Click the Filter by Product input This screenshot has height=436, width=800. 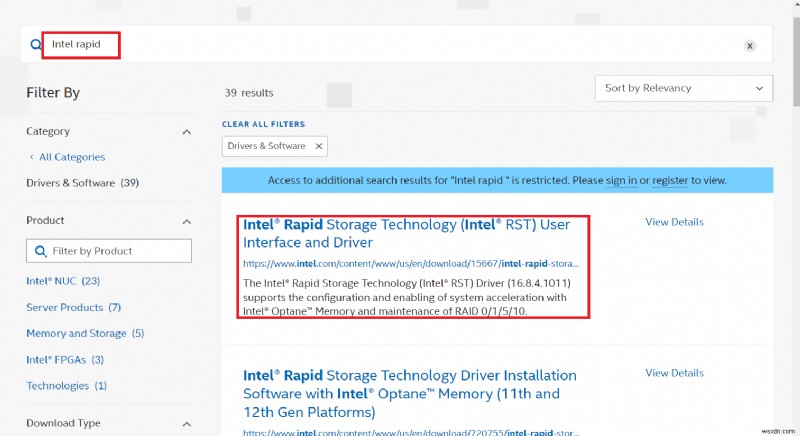click(x=109, y=251)
